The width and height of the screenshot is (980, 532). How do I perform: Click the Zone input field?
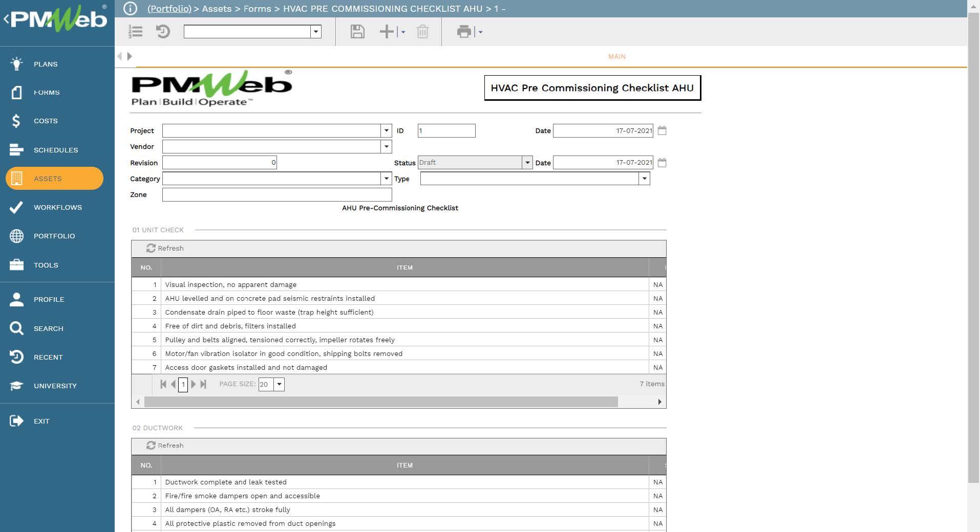[276, 195]
